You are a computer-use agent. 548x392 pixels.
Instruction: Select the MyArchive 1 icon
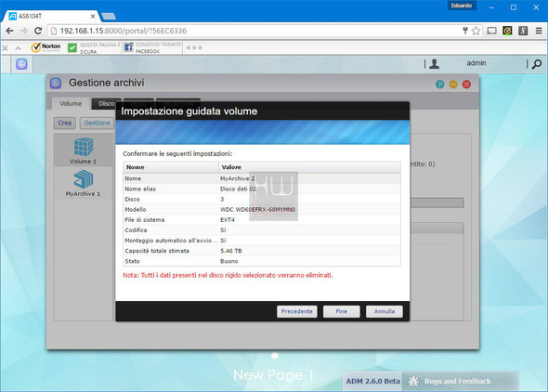coord(84,179)
